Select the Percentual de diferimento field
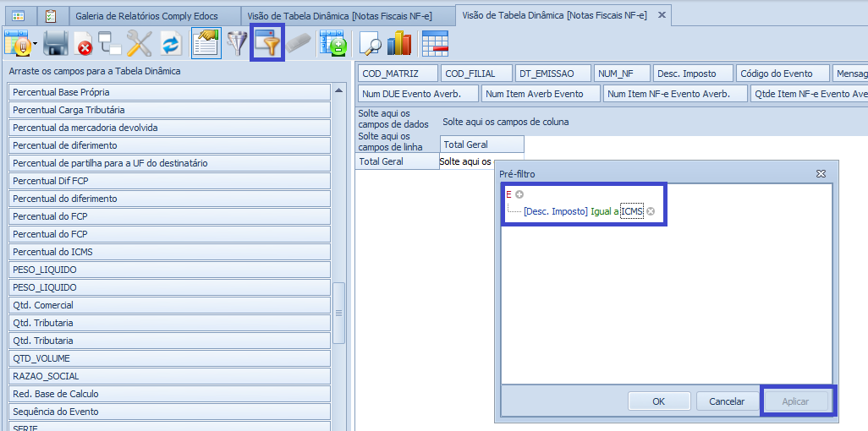 169,145
